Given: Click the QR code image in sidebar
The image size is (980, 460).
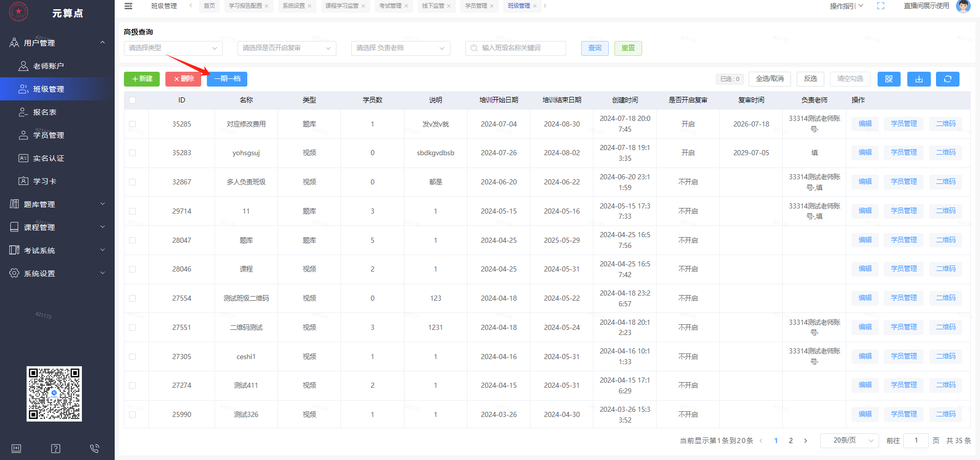Looking at the screenshot, I should tap(54, 394).
